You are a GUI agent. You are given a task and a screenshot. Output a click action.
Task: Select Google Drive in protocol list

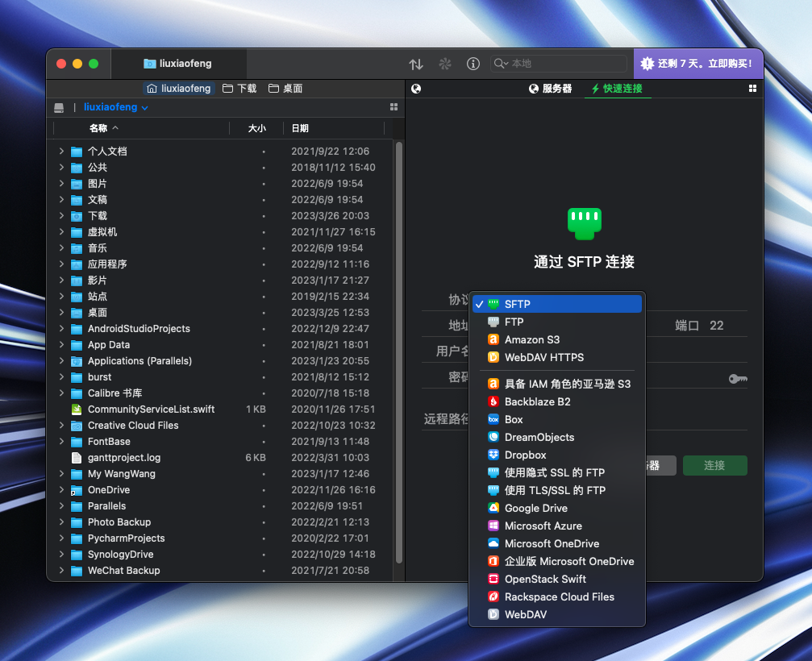pyautogui.click(x=557, y=509)
